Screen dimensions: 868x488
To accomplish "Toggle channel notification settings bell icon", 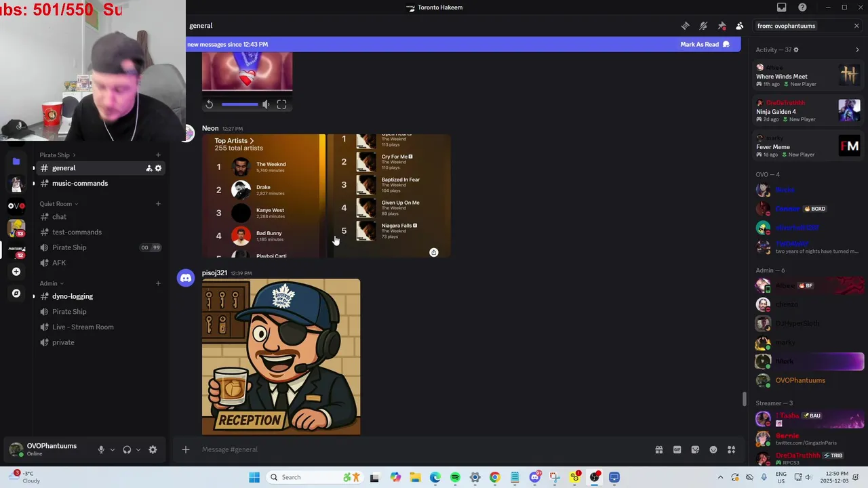I will click(703, 26).
